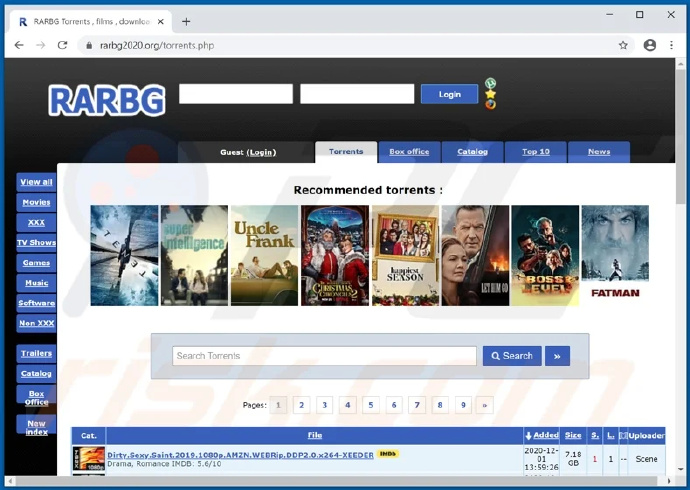Screen dimensions: 690x490
Task: Click the RARBG logo
Action: [x=105, y=98]
